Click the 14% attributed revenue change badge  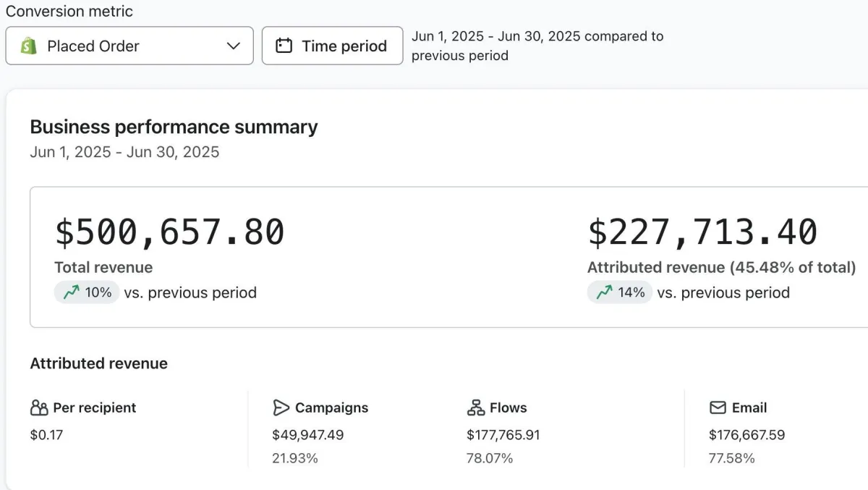pos(620,292)
